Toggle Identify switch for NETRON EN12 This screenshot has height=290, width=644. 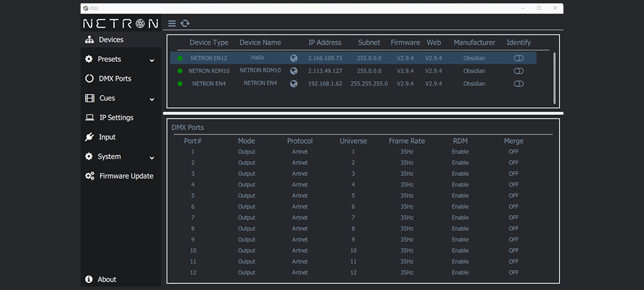pyautogui.click(x=518, y=59)
